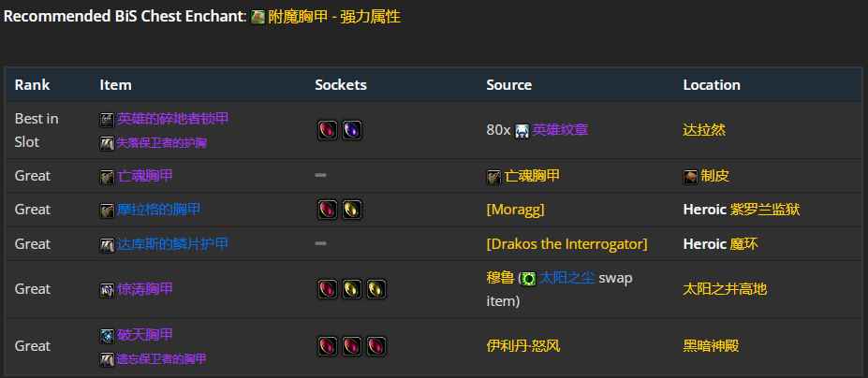Screen dimensions: 868x378
Task: Click the icon next to 失落保卫者的护胸
Action: tap(107, 142)
